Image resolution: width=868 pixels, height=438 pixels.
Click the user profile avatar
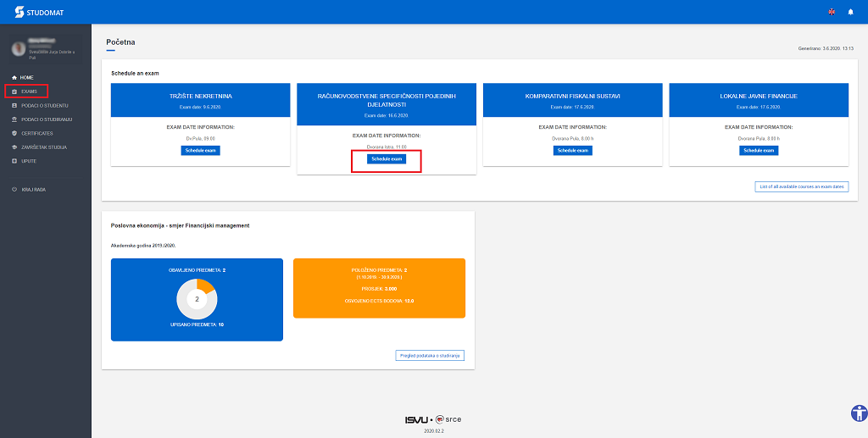click(x=19, y=48)
